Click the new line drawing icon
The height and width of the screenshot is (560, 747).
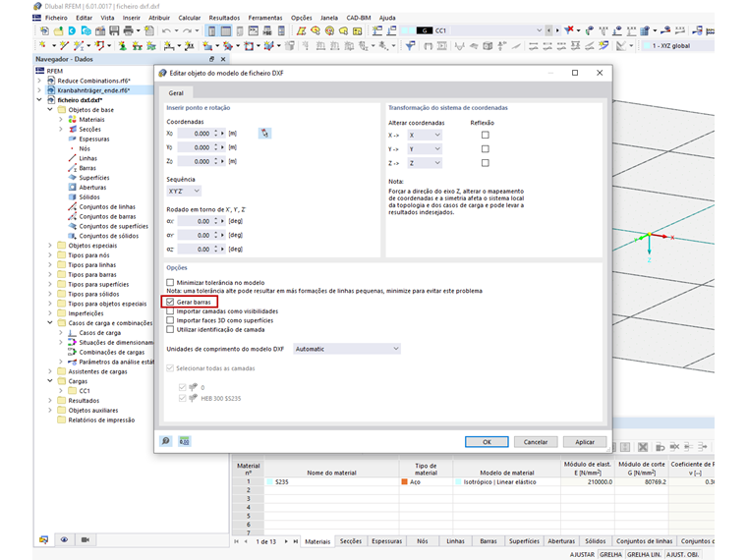64,46
